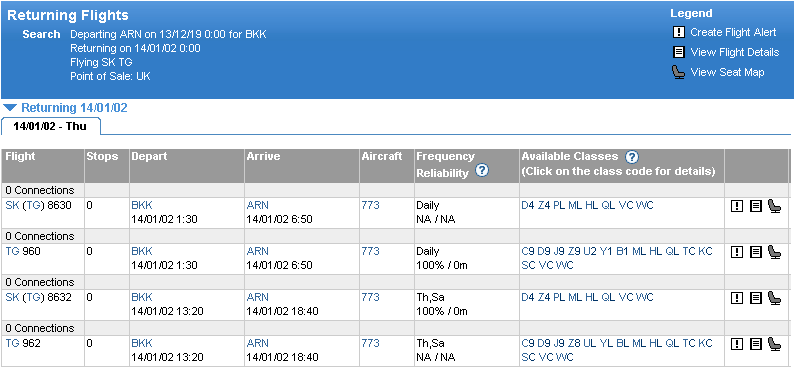Click the SK link of flight 8632
Viewport: 794px width, 367px height.
pyautogui.click(x=11, y=297)
